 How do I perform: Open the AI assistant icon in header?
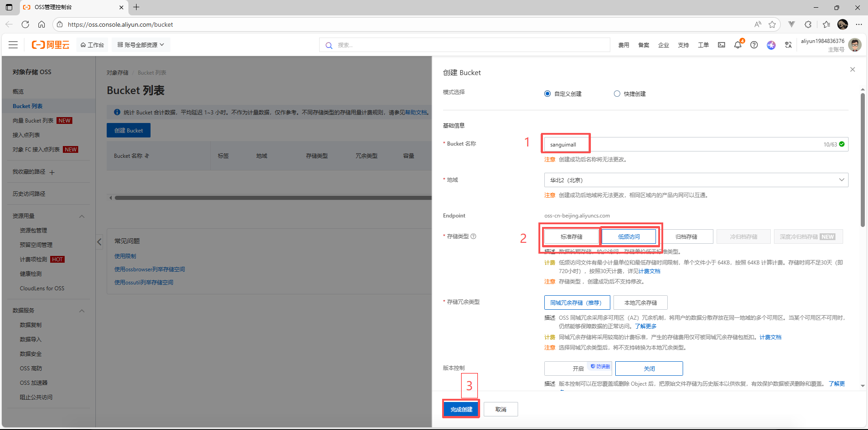(771, 45)
